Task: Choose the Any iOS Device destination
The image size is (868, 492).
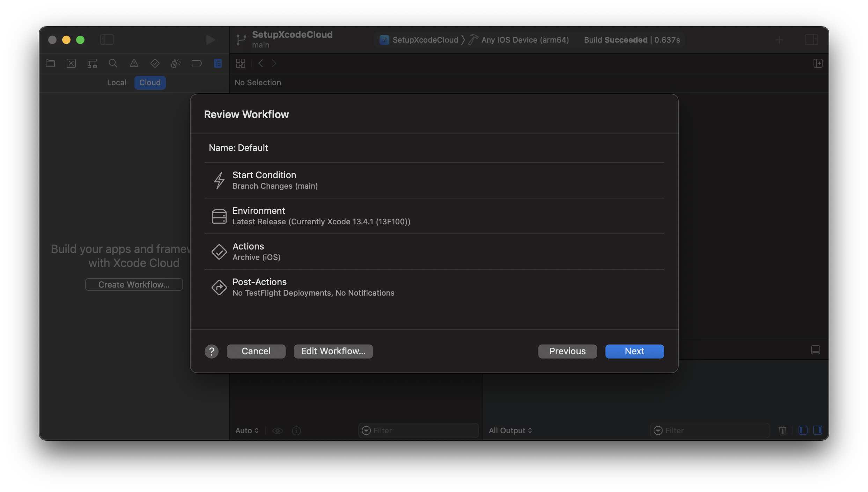Action: [x=518, y=40]
